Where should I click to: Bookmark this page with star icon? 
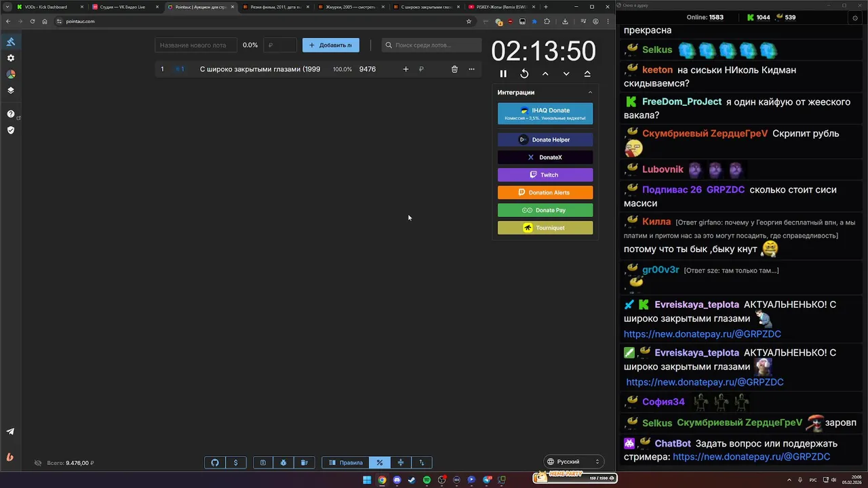[x=469, y=21]
